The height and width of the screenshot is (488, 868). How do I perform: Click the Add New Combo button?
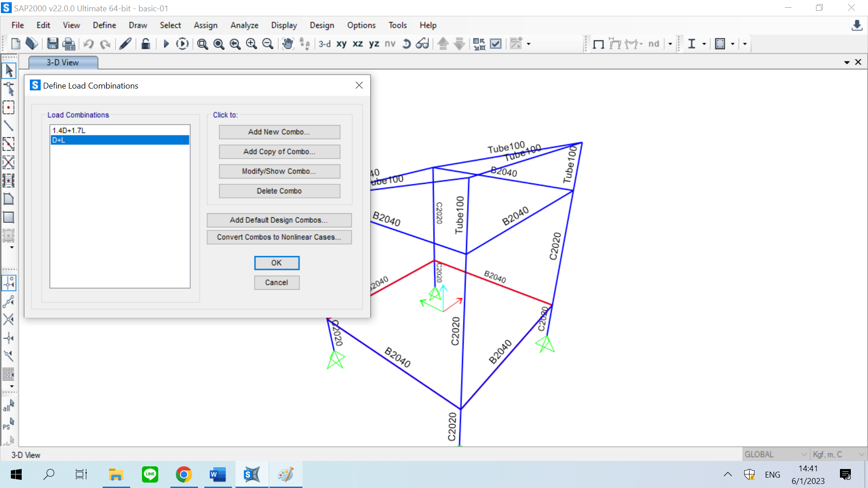tap(279, 132)
